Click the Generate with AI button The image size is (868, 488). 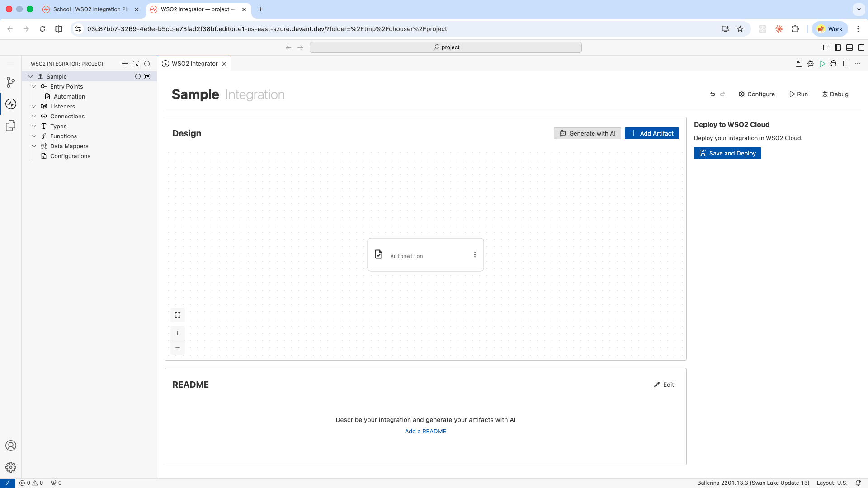tap(587, 133)
